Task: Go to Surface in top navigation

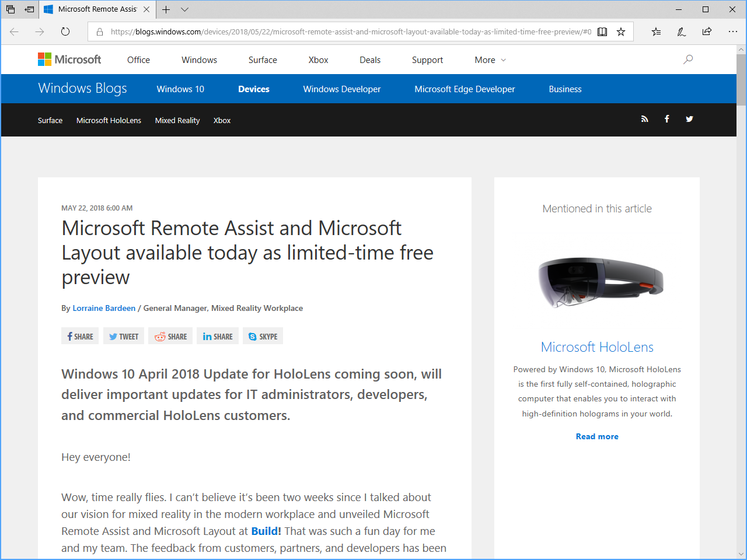Action: [x=263, y=60]
